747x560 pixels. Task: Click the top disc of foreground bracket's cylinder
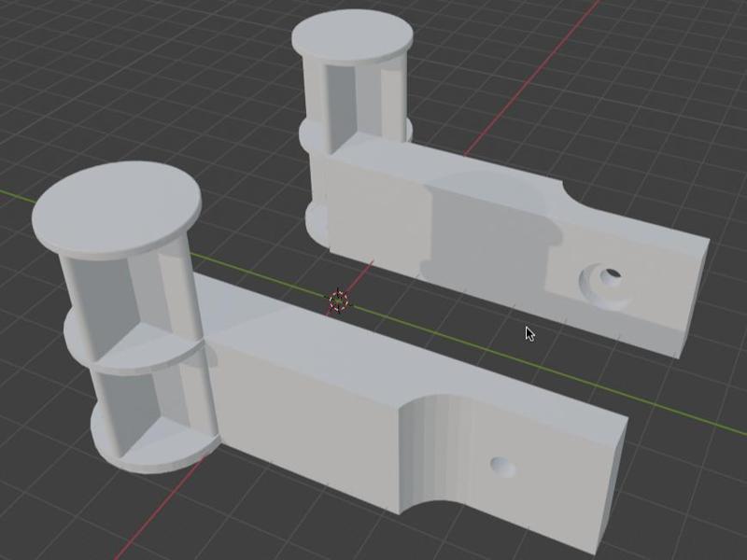coord(117,209)
